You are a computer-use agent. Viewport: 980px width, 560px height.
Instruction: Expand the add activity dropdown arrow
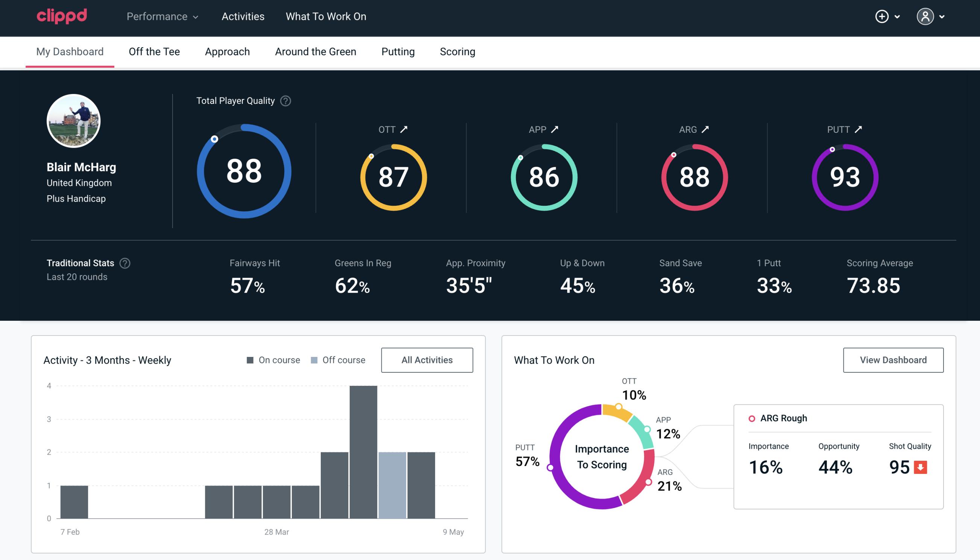click(898, 17)
